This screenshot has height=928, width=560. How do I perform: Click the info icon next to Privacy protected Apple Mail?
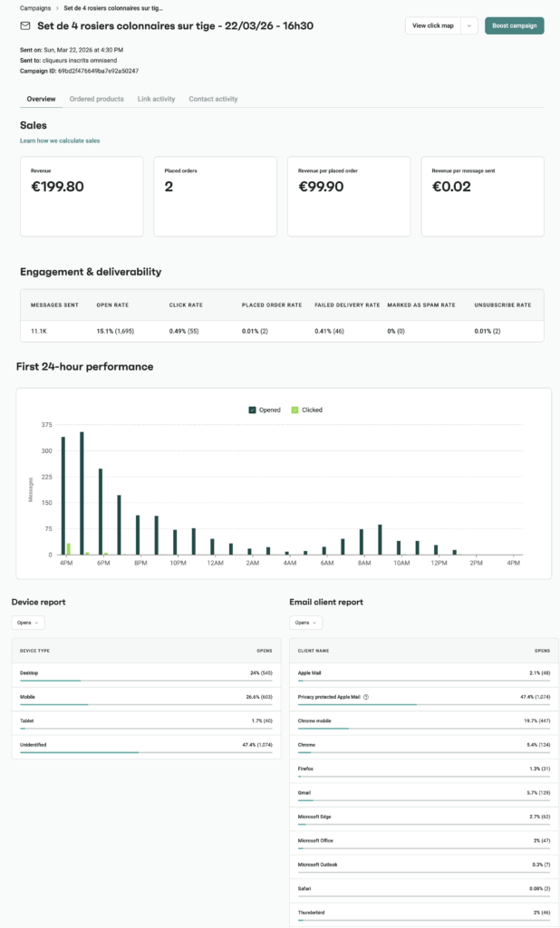click(366, 697)
